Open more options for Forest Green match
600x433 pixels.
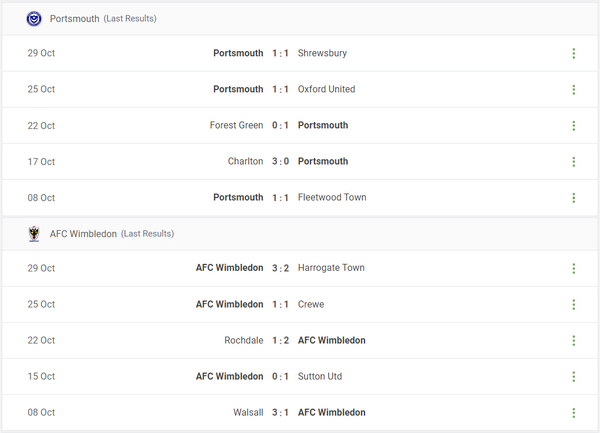click(573, 126)
